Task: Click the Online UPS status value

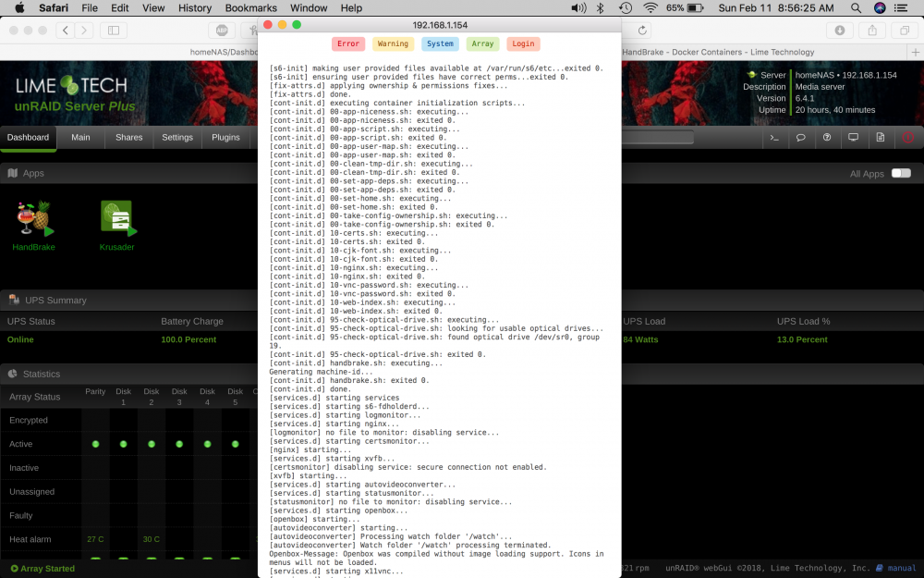Action: [x=20, y=339]
